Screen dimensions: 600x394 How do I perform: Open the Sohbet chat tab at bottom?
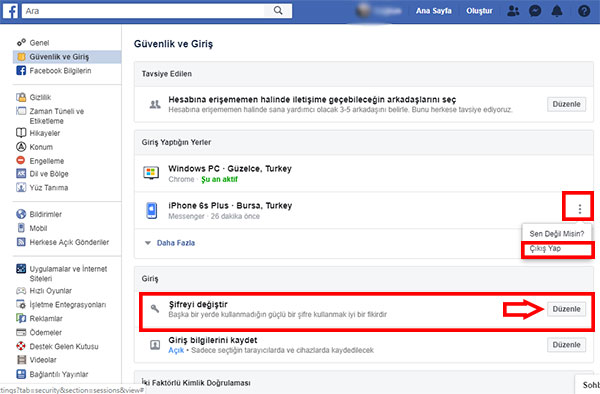tap(589, 384)
